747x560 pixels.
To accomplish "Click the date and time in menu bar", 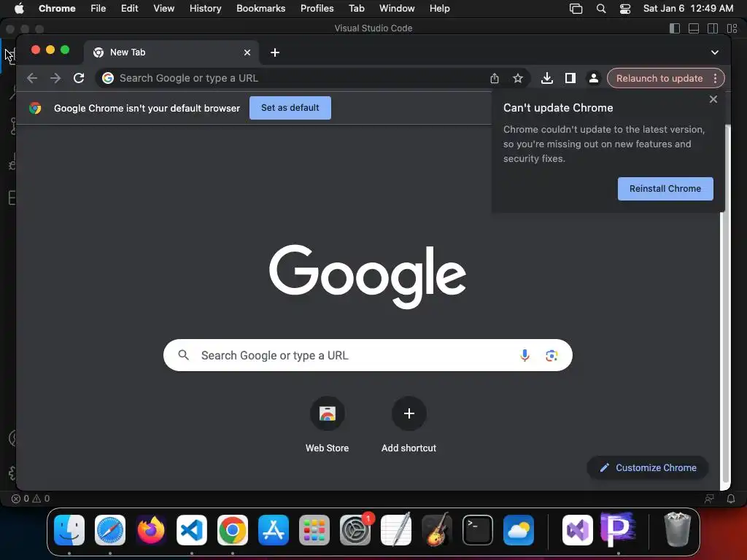I will [x=688, y=8].
